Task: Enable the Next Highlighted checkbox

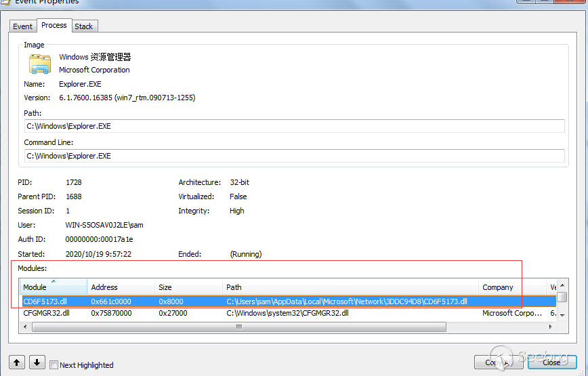Action: point(54,364)
